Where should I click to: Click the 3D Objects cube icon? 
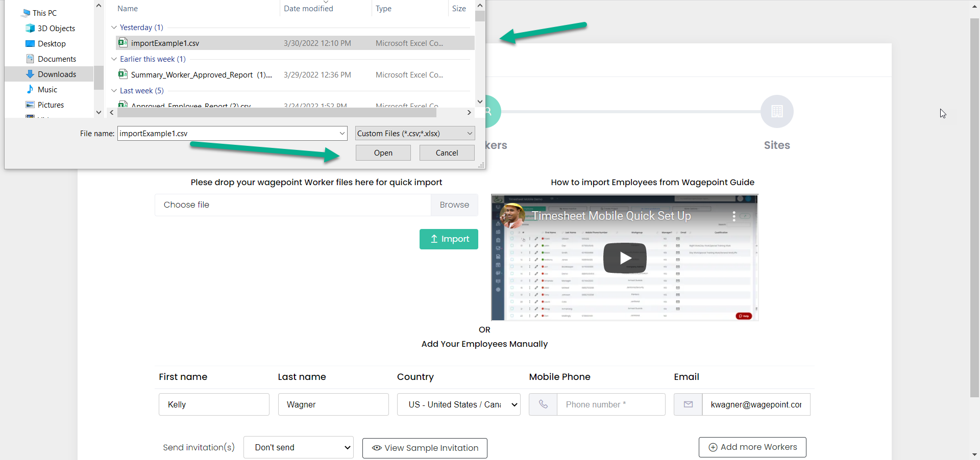coord(30,28)
